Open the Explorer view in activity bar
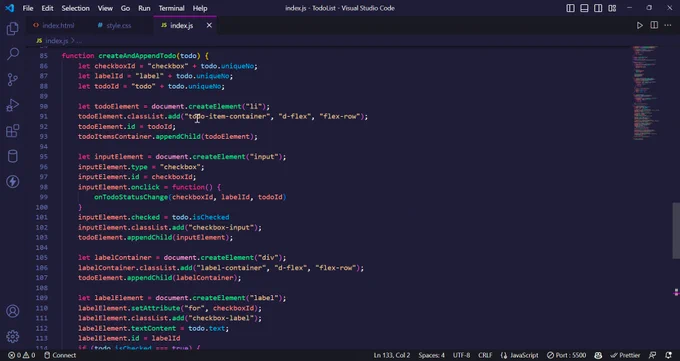 [13, 29]
